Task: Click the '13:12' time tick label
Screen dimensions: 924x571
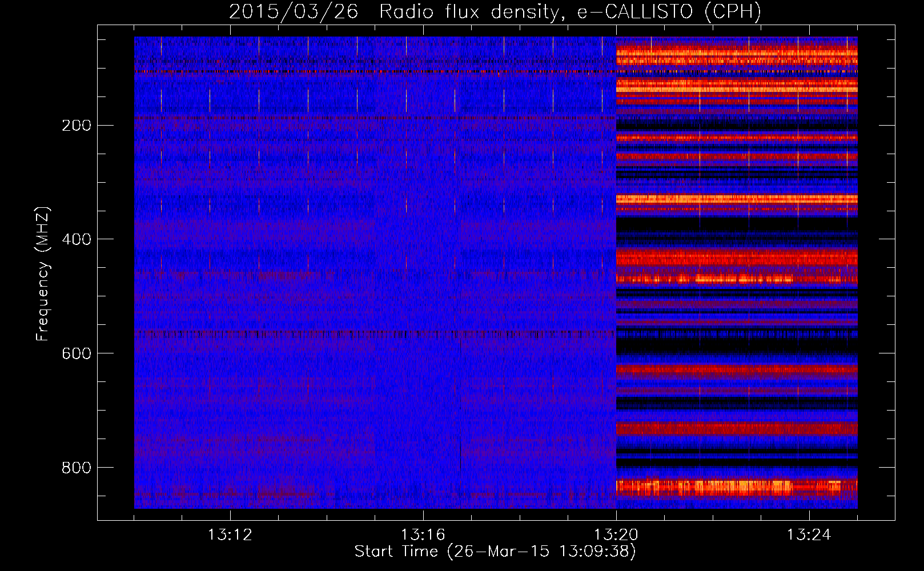Action: [x=230, y=535]
